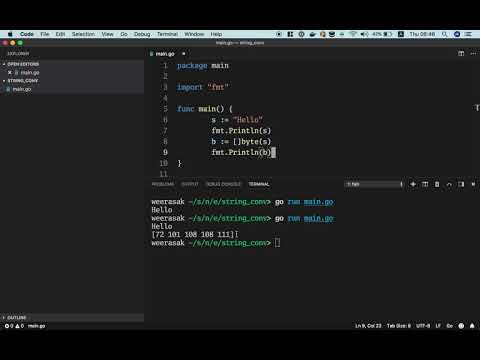Click the "Hello" string on line 6
This screenshot has width=480, height=360.
[248, 120]
